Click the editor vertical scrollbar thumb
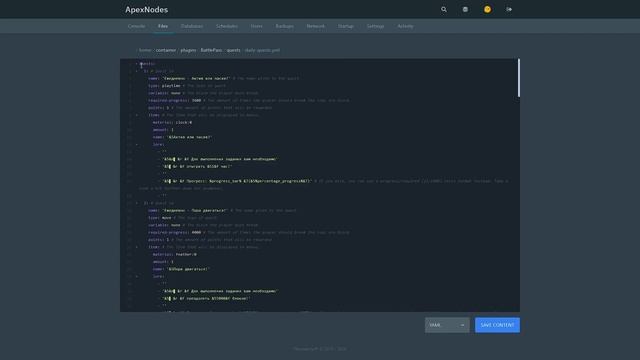Viewport: 640px width, 360px height. 519,78
